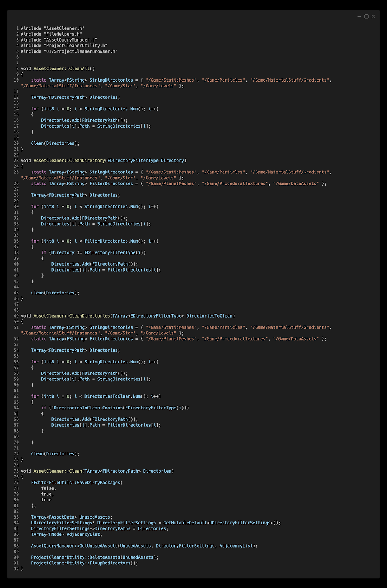
Task: Click the "if (Directory != EDirectoryFilterType(i))" condition
Action: click(x=94, y=252)
